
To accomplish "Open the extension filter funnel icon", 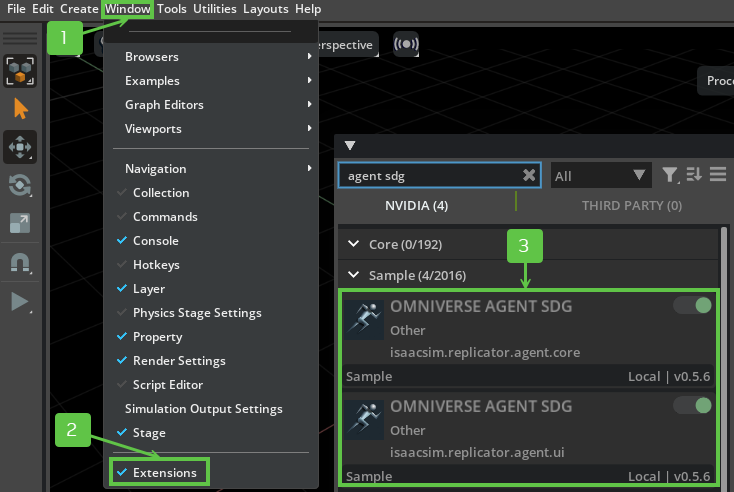I will point(670,175).
